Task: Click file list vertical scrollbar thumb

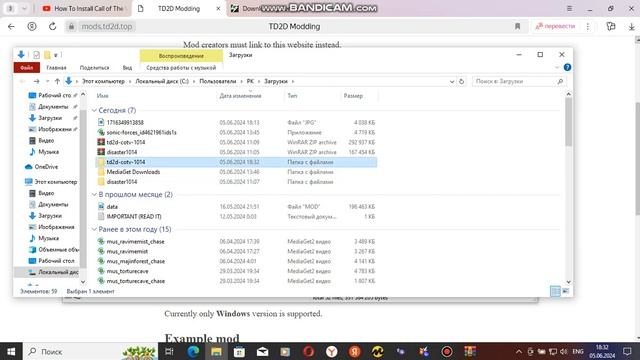Action: [568, 122]
